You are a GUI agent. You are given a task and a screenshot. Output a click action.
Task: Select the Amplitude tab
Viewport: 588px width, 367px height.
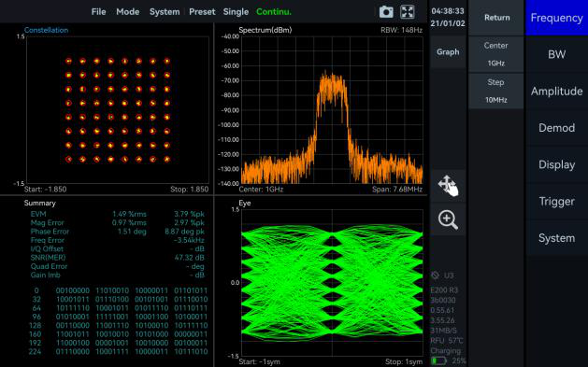(556, 91)
